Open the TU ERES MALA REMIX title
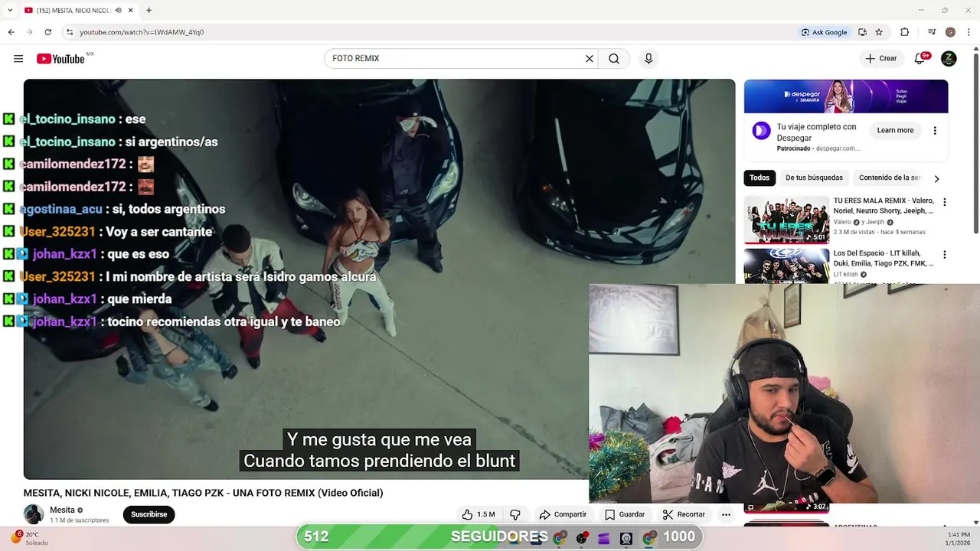 coord(884,206)
